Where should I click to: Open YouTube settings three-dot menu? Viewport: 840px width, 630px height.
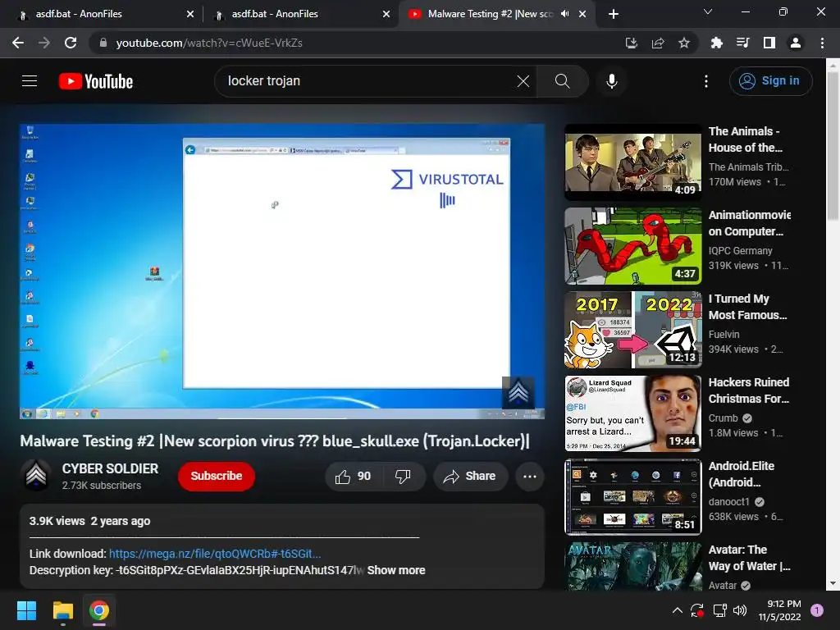pyautogui.click(x=706, y=81)
